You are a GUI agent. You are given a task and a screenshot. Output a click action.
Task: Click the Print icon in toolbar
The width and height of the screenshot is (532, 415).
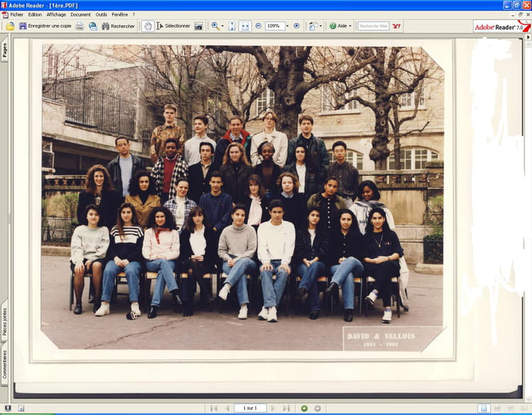click(x=79, y=26)
